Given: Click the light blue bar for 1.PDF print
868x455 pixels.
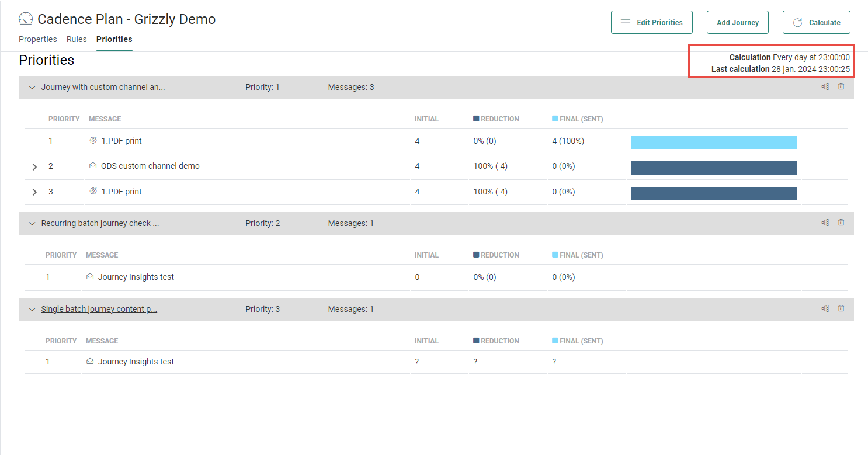Looking at the screenshot, I should 714,143.
